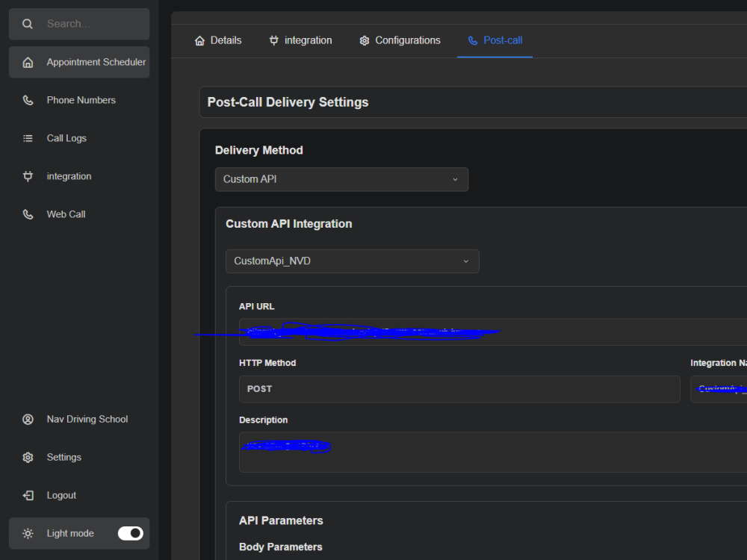
Task: Open the CustomApi_NVD integration dropdown
Action: (x=353, y=261)
